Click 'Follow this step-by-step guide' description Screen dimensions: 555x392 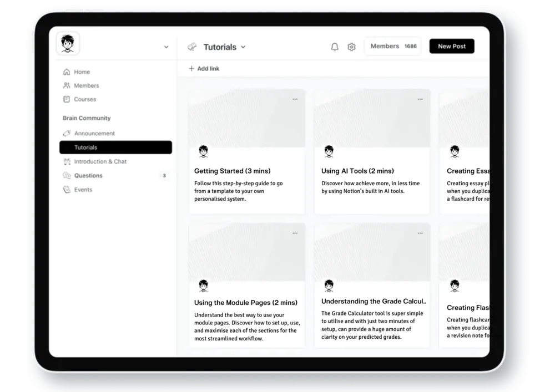pyautogui.click(x=239, y=191)
